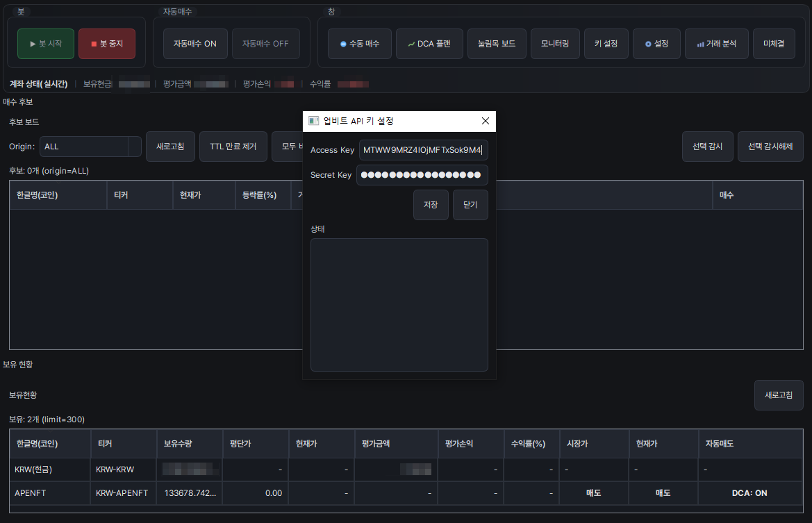Refresh holdings with the bottom 새로고침 button
The image size is (812, 523).
pyautogui.click(x=779, y=395)
